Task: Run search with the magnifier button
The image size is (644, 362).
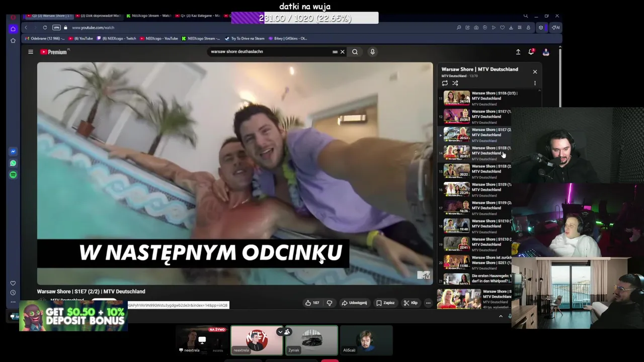Action: [x=355, y=52]
